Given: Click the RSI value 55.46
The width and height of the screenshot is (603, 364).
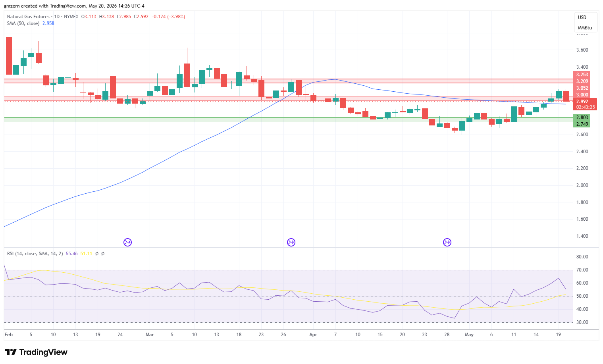Looking at the screenshot, I should click(x=72, y=254).
